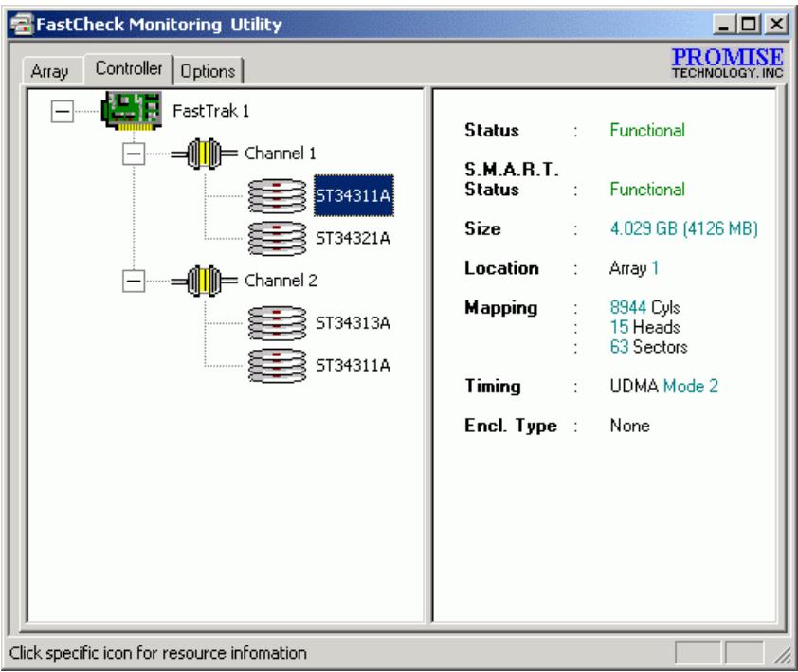Select the Channel 2 label
Screen dimensions: 798x672
[x=281, y=281]
